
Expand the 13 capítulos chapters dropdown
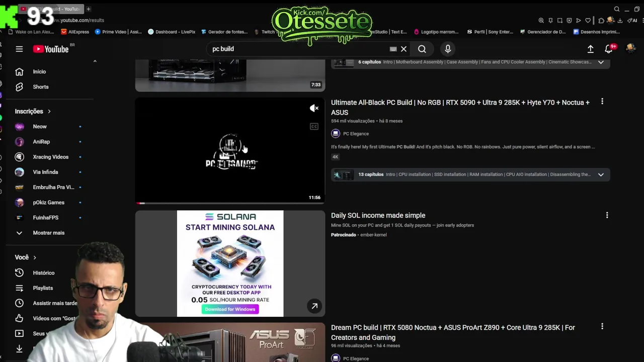tap(601, 174)
